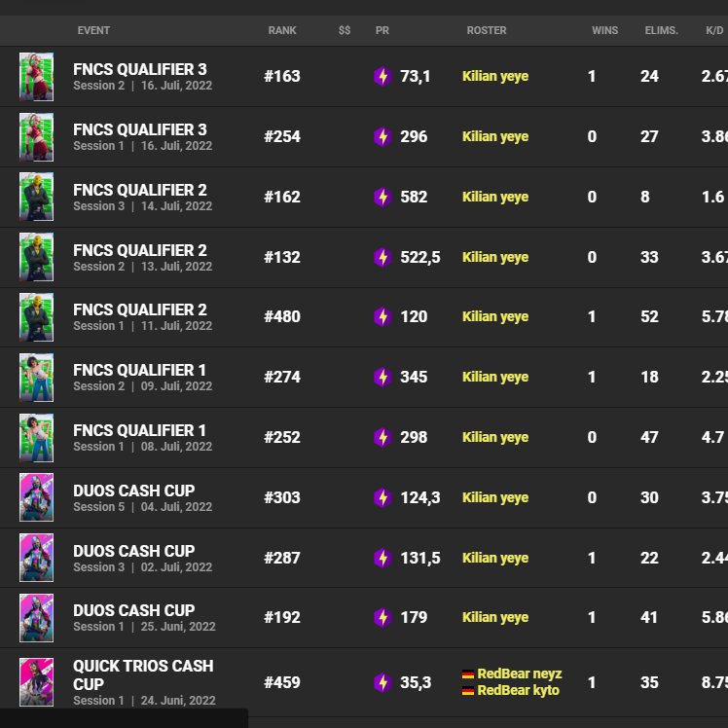Open the FNCS Qualifier 1 Session 1 thumbnail

coord(36,437)
